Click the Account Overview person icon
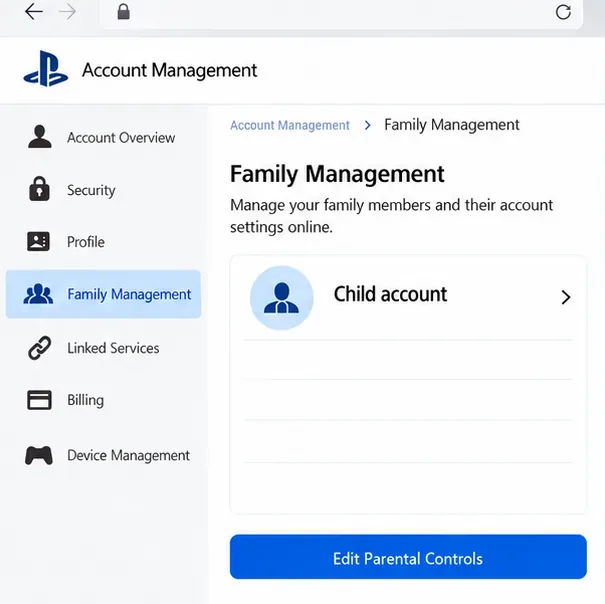605x604 pixels. pyautogui.click(x=39, y=137)
